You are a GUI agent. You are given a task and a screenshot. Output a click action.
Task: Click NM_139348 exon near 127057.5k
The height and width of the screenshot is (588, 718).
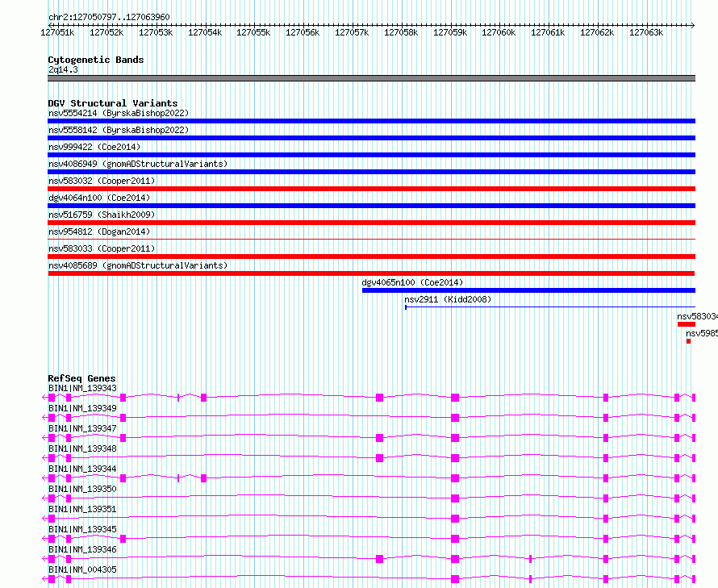tap(380, 458)
